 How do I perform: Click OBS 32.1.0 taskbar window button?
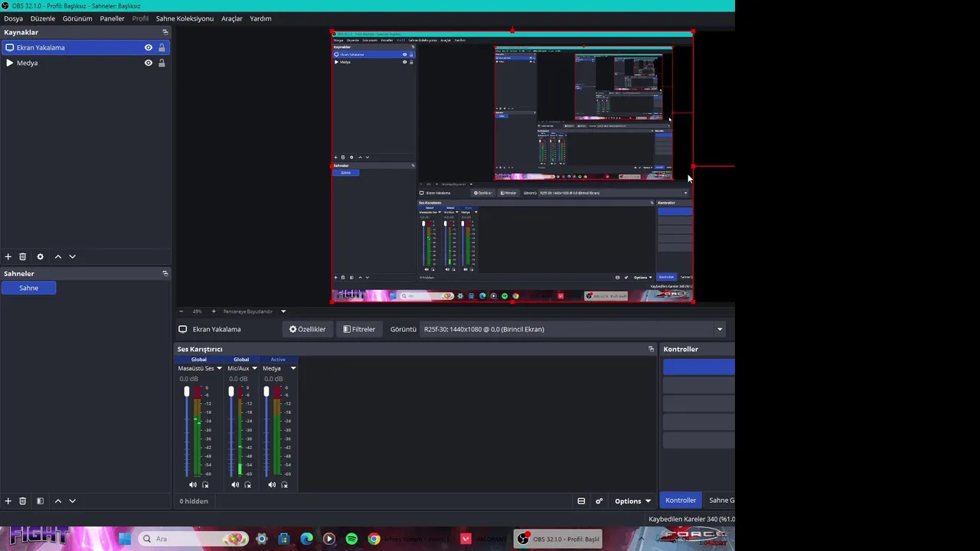pyautogui.click(x=558, y=539)
